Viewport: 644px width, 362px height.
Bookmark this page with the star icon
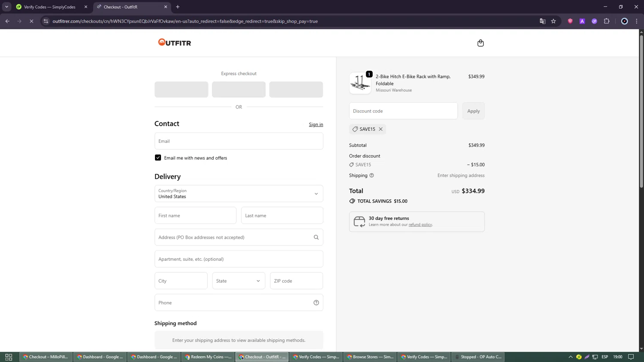(553, 21)
